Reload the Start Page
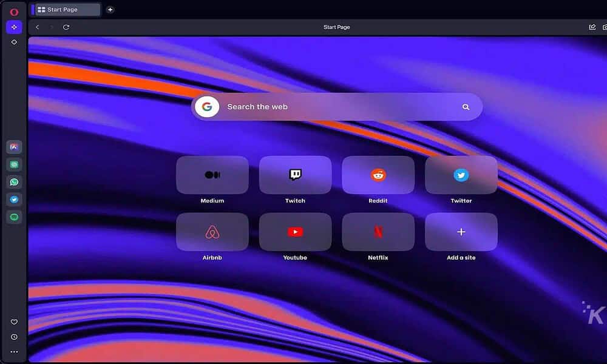Image resolution: width=607 pixels, height=364 pixels. pyautogui.click(x=67, y=27)
